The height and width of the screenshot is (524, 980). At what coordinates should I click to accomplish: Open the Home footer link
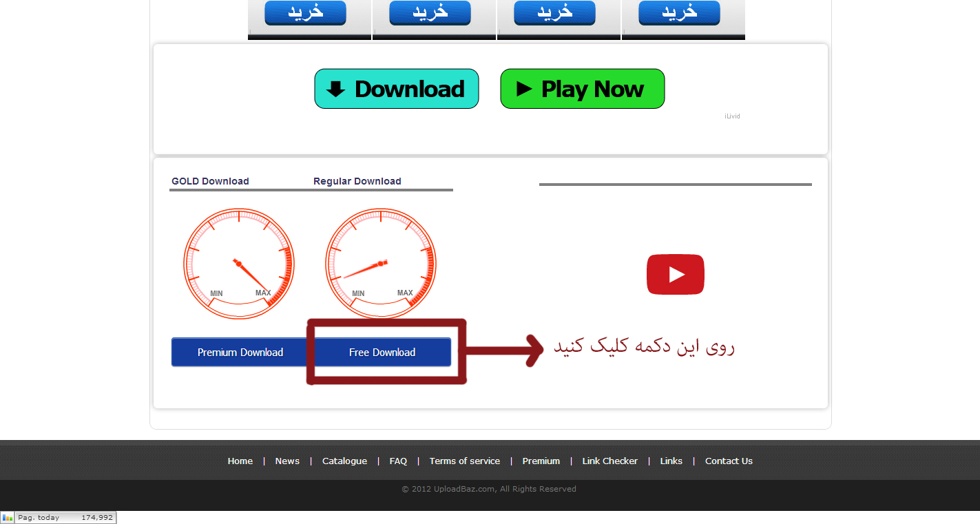[x=240, y=461]
